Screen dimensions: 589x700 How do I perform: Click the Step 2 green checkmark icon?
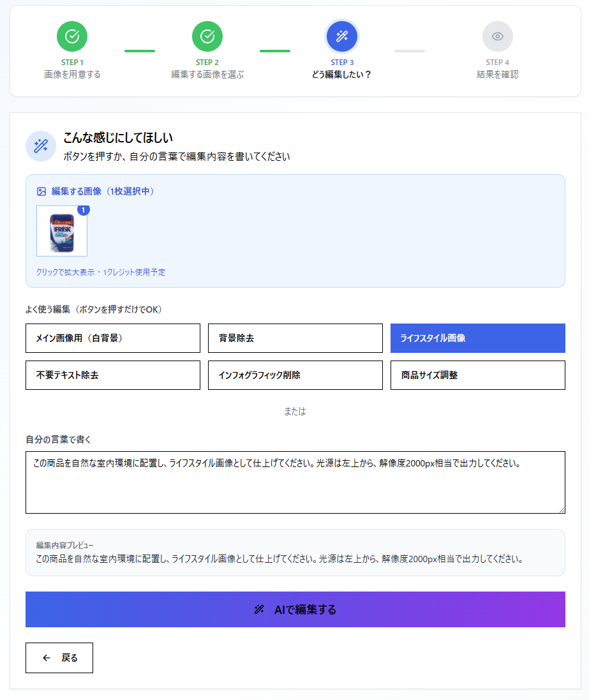click(x=207, y=36)
